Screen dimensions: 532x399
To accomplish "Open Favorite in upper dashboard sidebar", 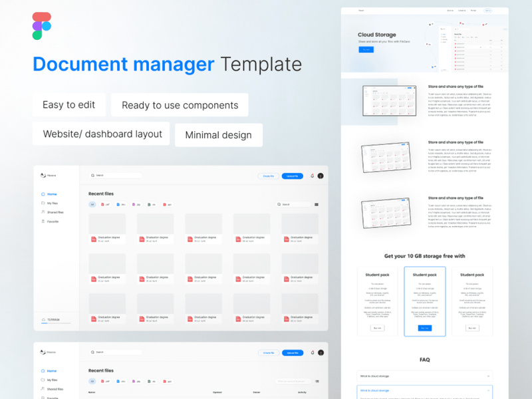I will click(52, 221).
